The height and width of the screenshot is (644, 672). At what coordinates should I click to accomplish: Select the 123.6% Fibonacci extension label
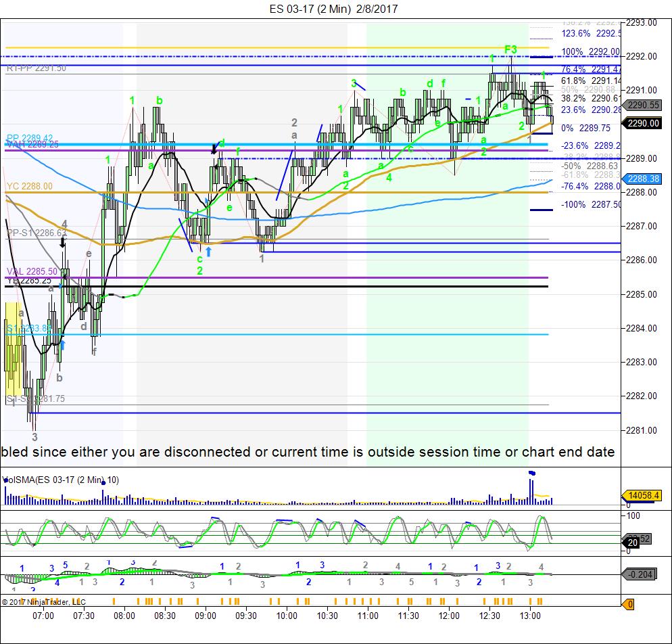click(591, 33)
